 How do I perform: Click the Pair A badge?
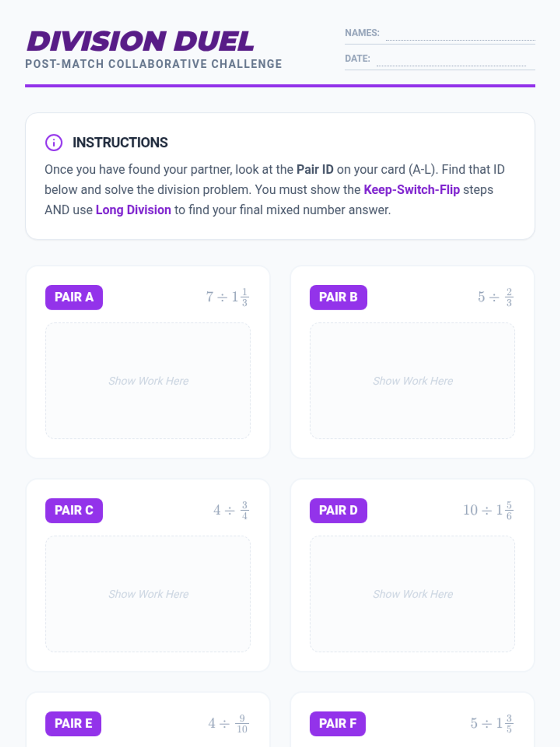[74, 297]
